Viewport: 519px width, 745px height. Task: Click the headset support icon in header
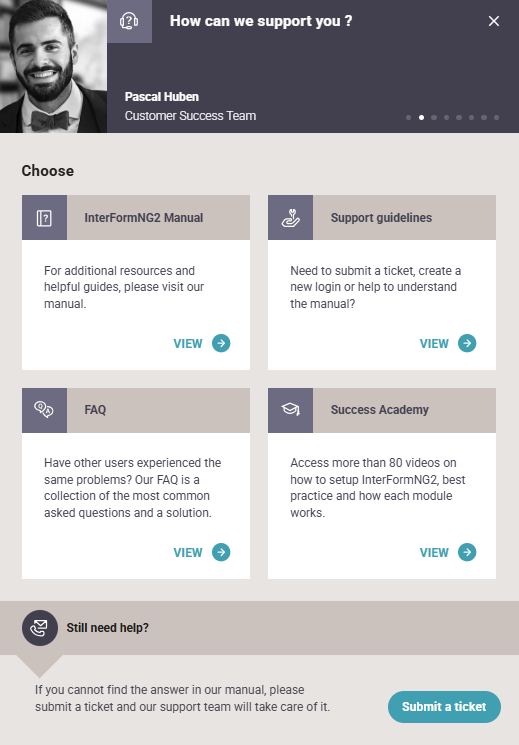pyautogui.click(x=129, y=21)
